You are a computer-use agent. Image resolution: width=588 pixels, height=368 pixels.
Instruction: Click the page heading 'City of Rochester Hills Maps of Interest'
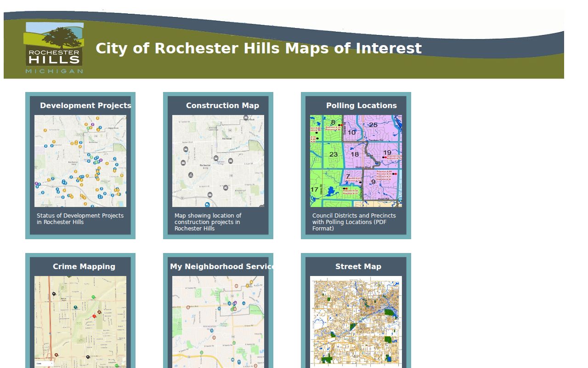click(x=259, y=48)
